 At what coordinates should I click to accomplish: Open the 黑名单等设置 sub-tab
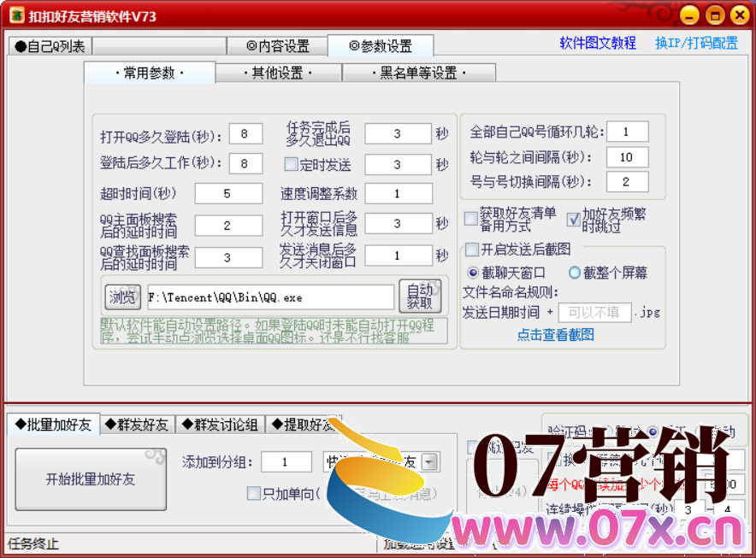point(418,73)
